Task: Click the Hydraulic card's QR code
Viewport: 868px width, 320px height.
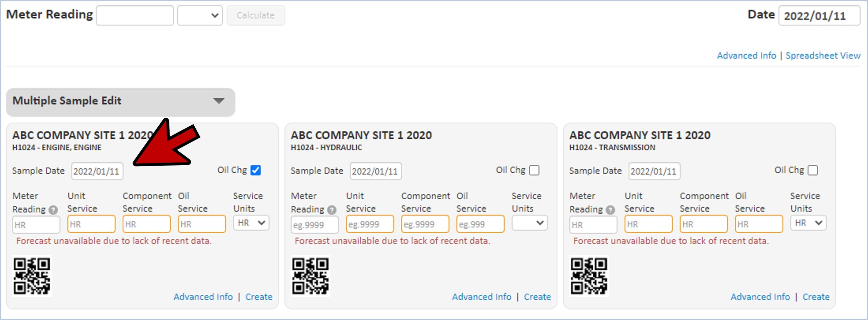Action: (x=310, y=276)
